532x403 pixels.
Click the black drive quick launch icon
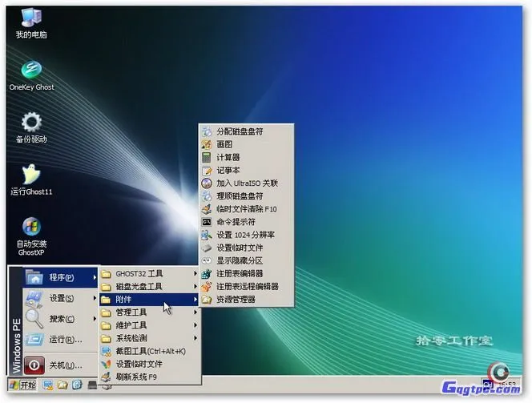click(x=92, y=385)
